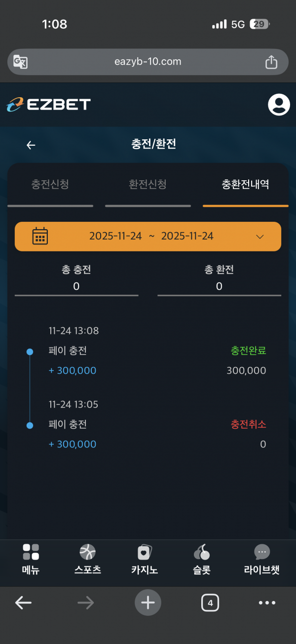Tap the share icon in address bar

coord(271,62)
